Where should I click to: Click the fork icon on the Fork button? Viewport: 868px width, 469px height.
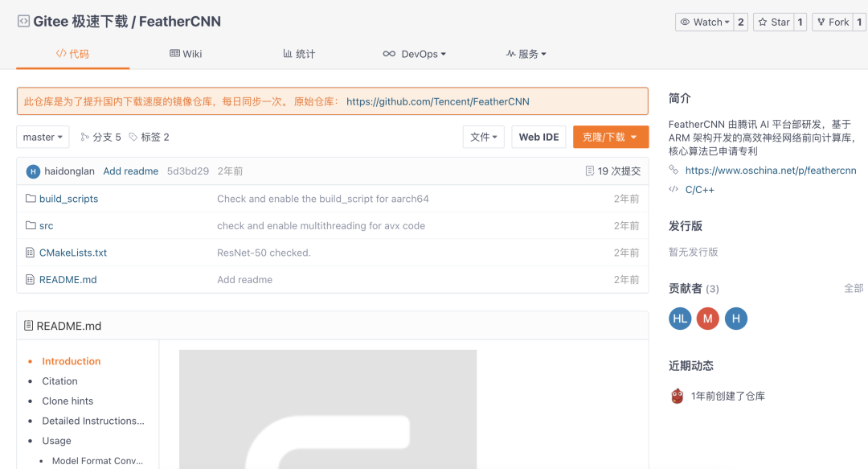[821, 23]
